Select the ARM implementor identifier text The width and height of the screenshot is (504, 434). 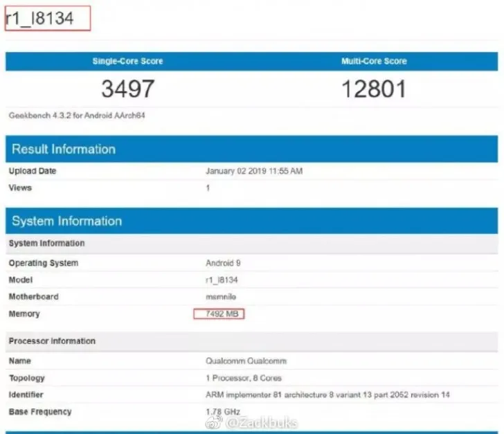point(329,395)
